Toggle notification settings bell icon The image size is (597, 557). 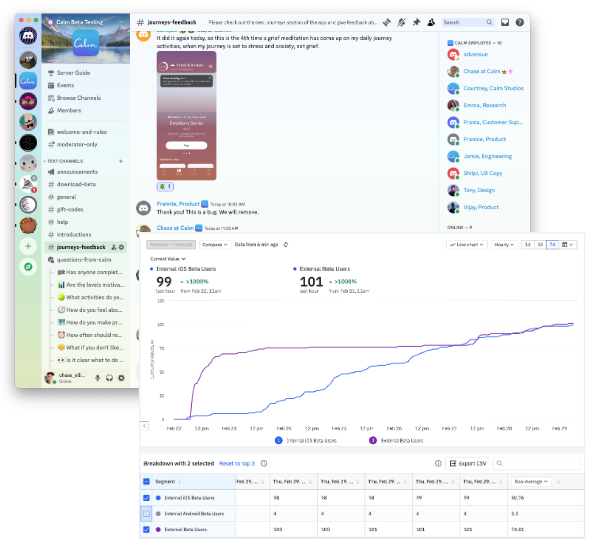tap(401, 22)
